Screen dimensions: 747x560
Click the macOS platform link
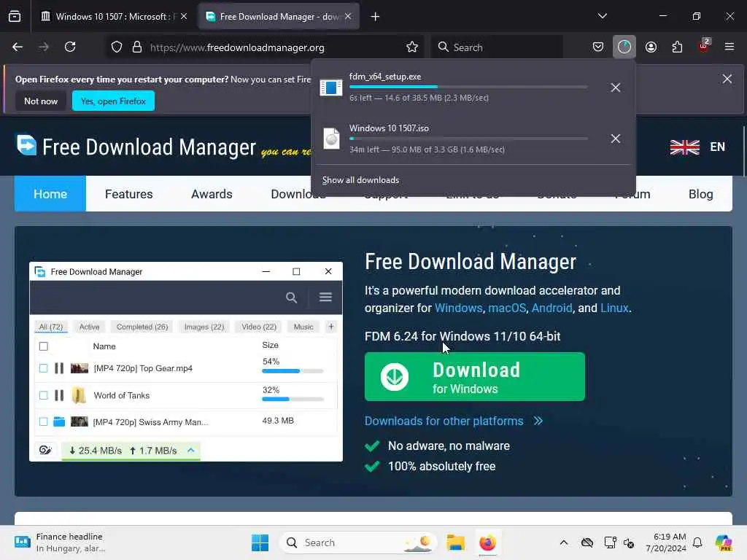point(507,308)
